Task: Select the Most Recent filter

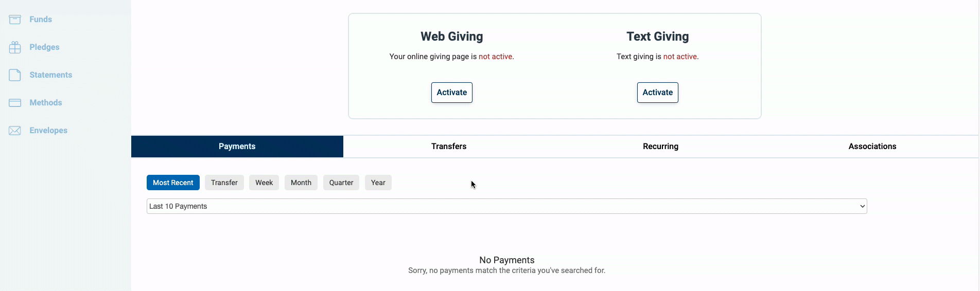Action: pos(173,183)
